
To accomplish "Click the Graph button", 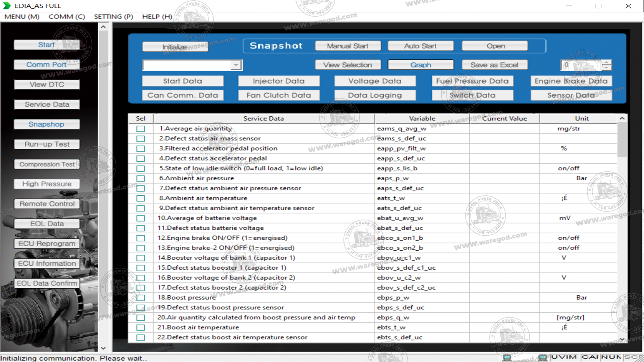I will tap(421, 65).
